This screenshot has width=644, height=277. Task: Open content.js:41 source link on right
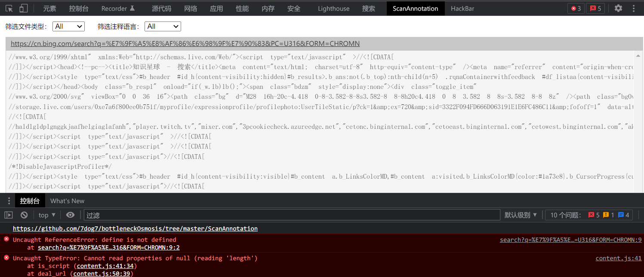[x=618, y=258]
